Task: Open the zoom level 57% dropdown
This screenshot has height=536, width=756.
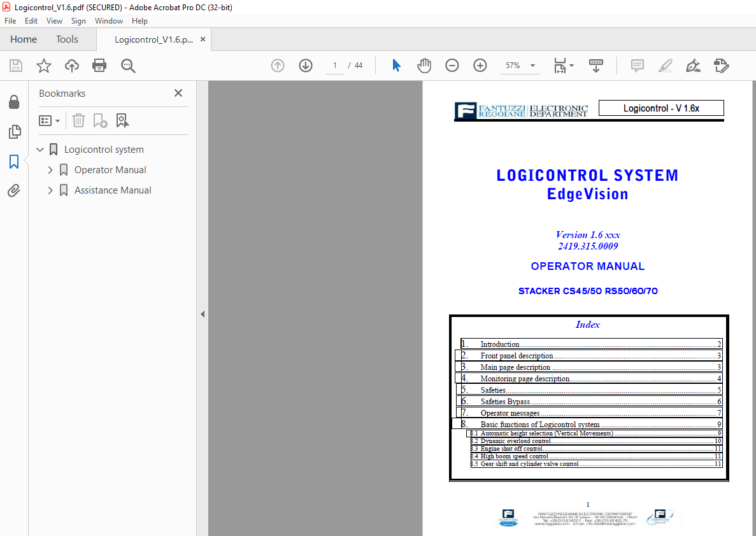Action: coord(532,66)
